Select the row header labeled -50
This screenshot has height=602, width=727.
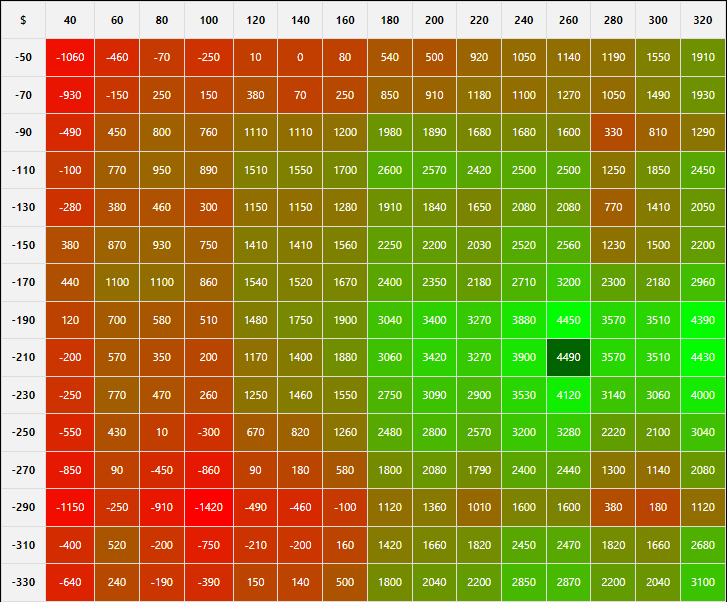pyautogui.click(x=23, y=57)
